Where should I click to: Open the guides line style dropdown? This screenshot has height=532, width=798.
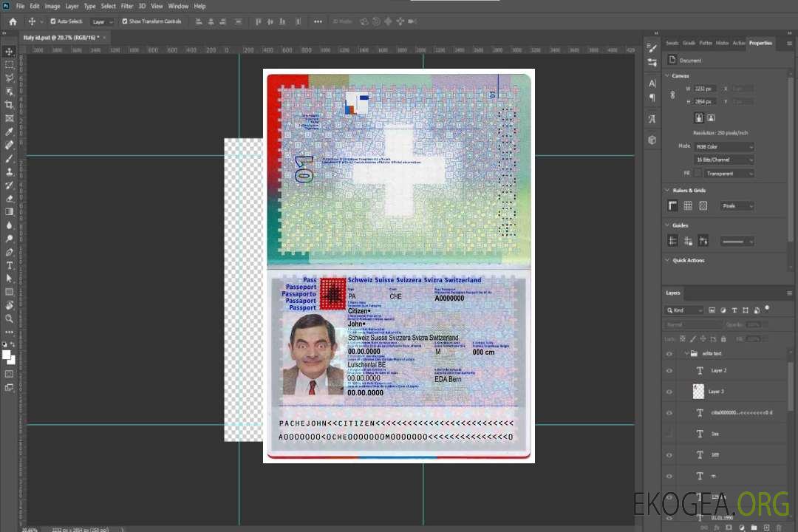(737, 242)
